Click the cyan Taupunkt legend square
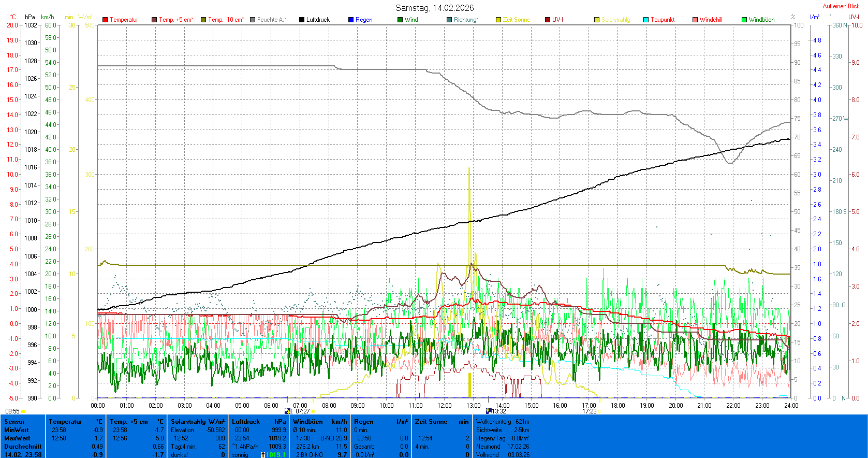Screen dimensions: 868x458 pyautogui.click(x=646, y=20)
